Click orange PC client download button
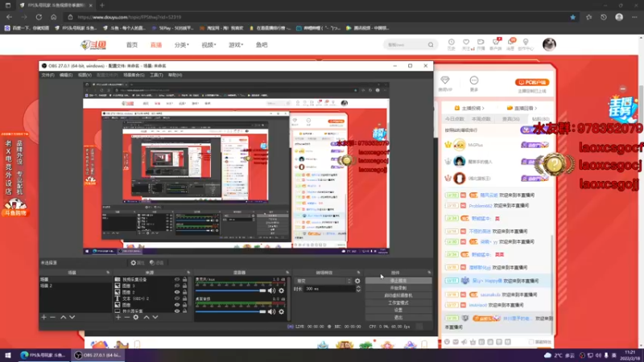The width and height of the screenshot is (644, 362). (x=532, y=83)
